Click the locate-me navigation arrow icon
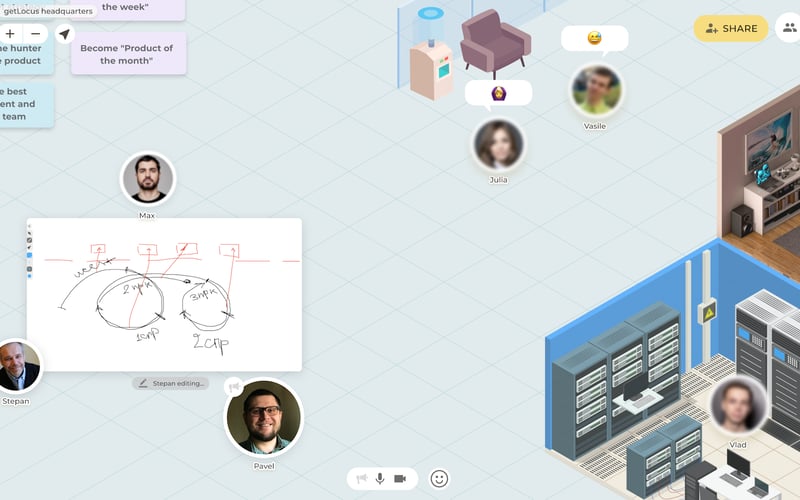Image resolution: width=800 pixels, height=500 pixels. click(x=64, y=34)
